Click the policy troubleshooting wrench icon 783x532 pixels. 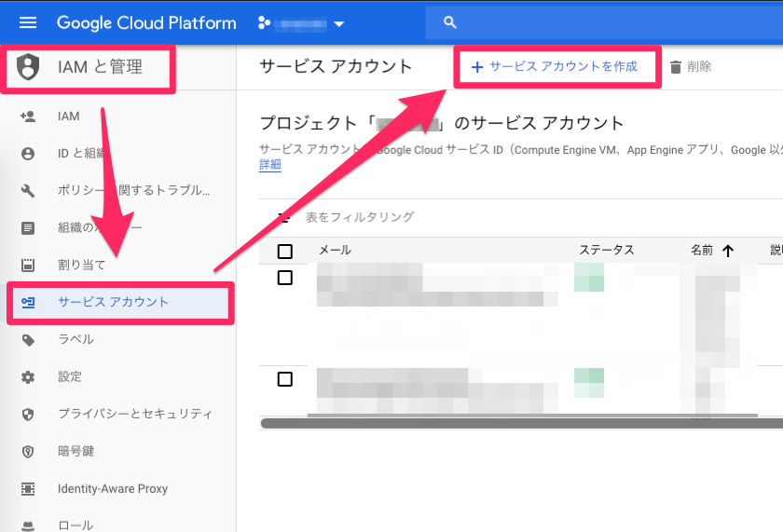coord(28,190)
